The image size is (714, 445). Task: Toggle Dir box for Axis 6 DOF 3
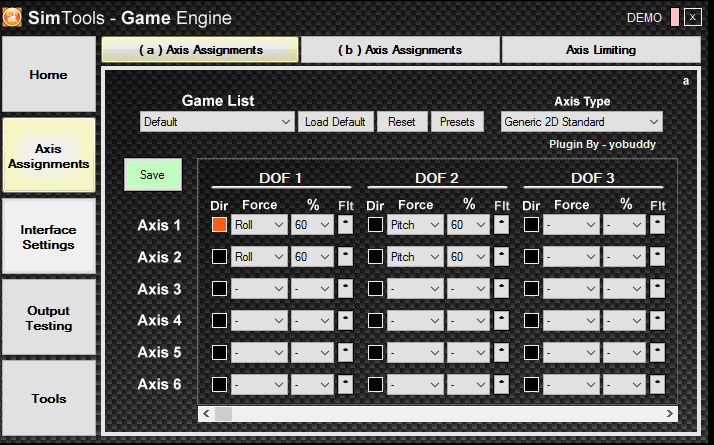tap(531, 384)
